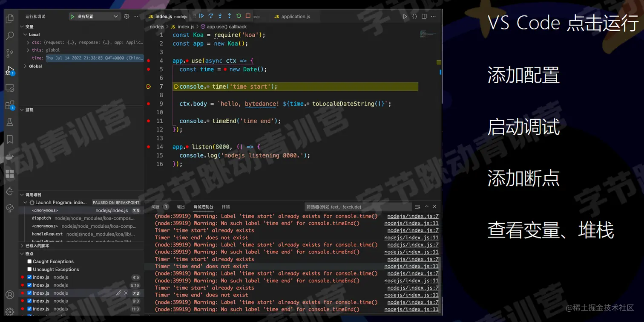Viewport: 644px width, 322px height.
Task: Uncheck the index.js 9:3 breakpoint
Action: pos(29,301)
